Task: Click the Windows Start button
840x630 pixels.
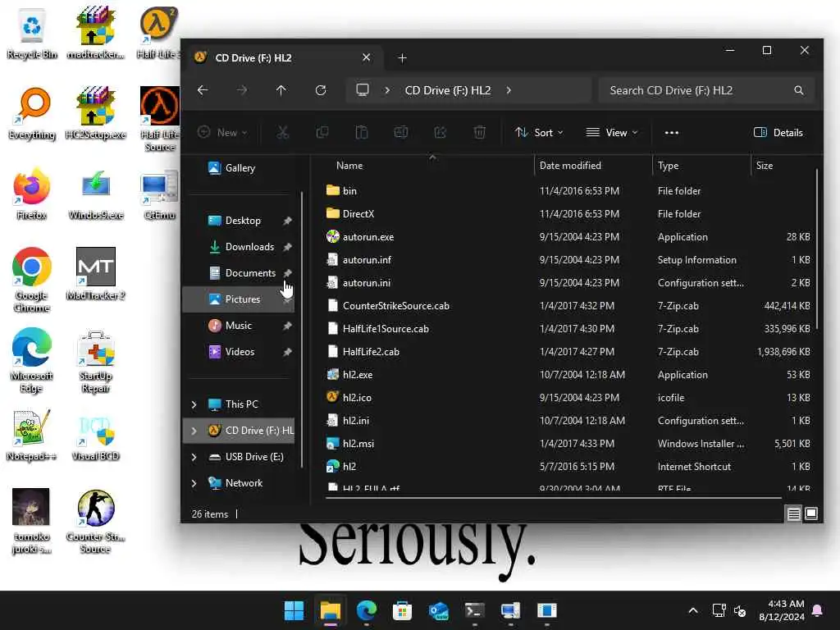Action: coord(294,610)
